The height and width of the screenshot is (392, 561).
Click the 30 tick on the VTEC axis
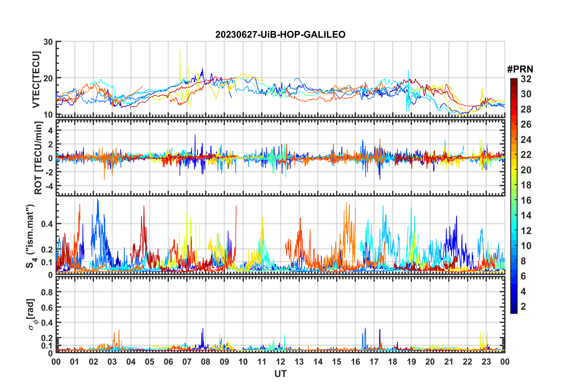[48, 42]
